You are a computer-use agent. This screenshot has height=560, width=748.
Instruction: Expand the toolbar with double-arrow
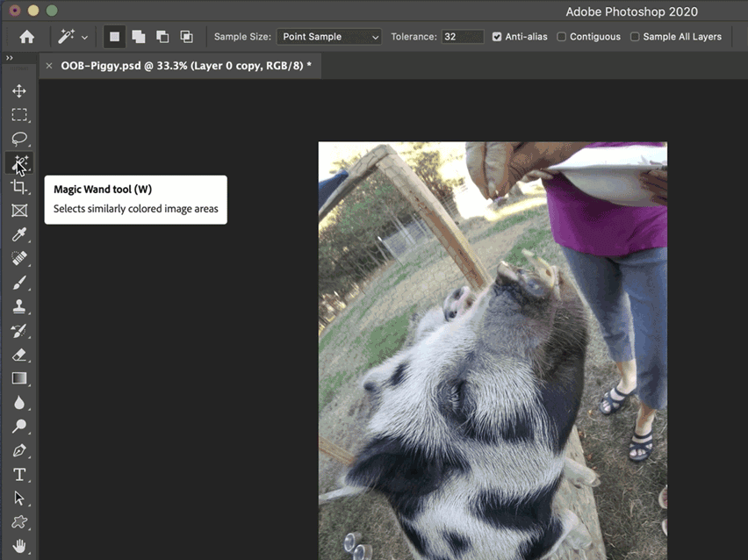click(9, 58)
